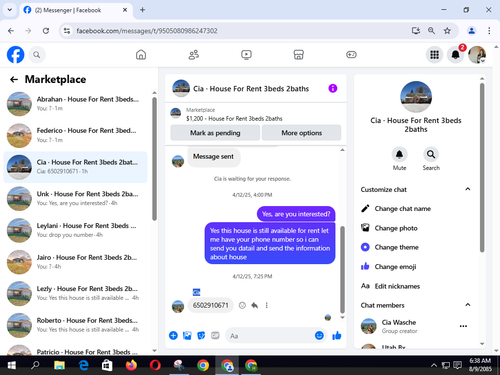Open the Facebook menu grid icon
500x375 pixels.
coord(434,55)
